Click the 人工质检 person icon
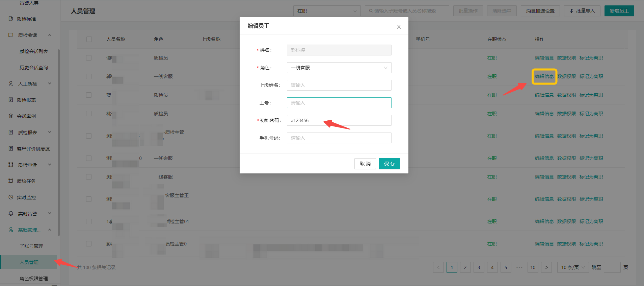The width and height of the screenshot is (644, 286). (x=11, y=84)
